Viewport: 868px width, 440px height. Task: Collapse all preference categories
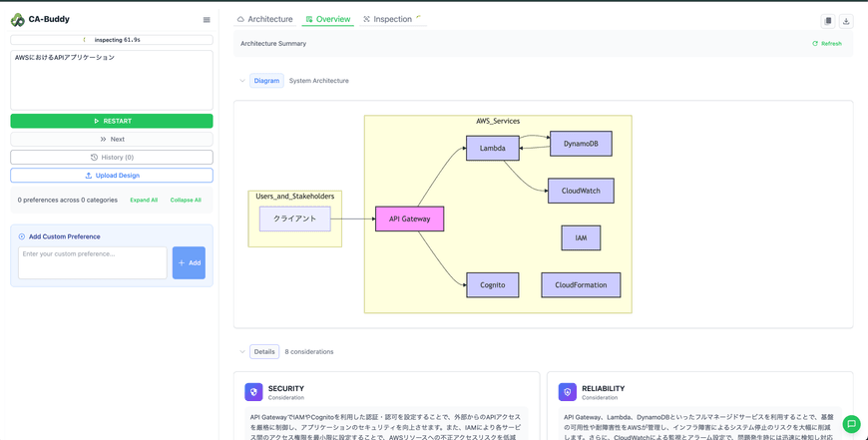(186, 200)
